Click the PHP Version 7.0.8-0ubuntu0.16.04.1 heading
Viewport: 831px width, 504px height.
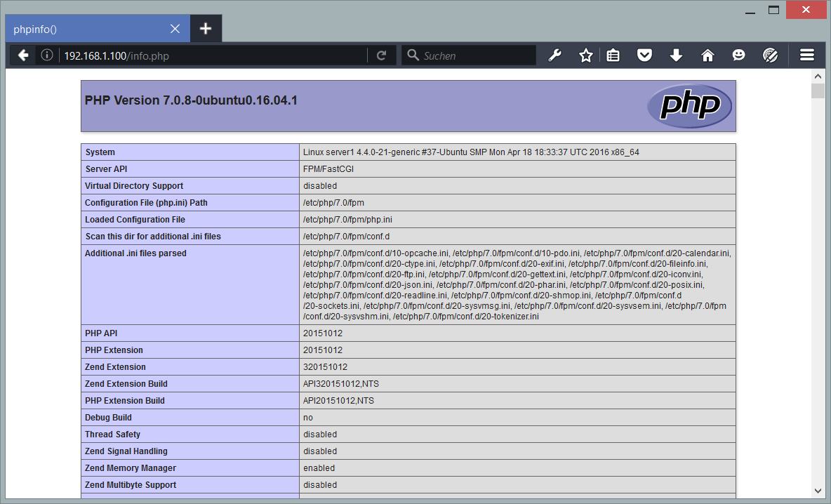[191, 100]
